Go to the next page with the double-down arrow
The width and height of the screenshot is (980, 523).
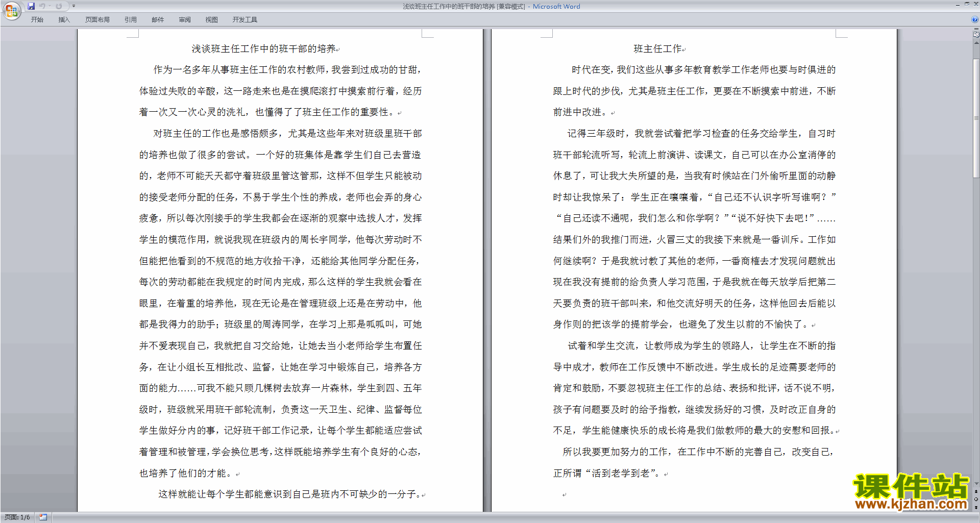click(x=976, y=507)
